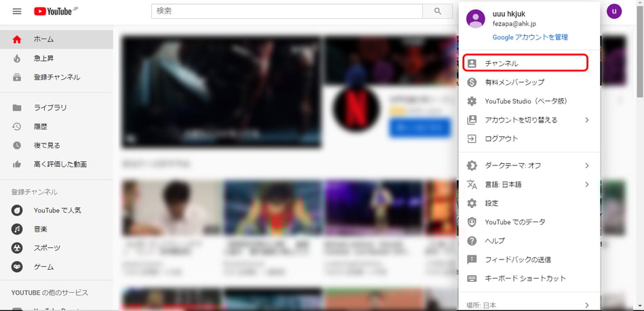The width and height of the screenshot is (644, 311).
Task: Open the hamburger guide menu
Action: 17,11
